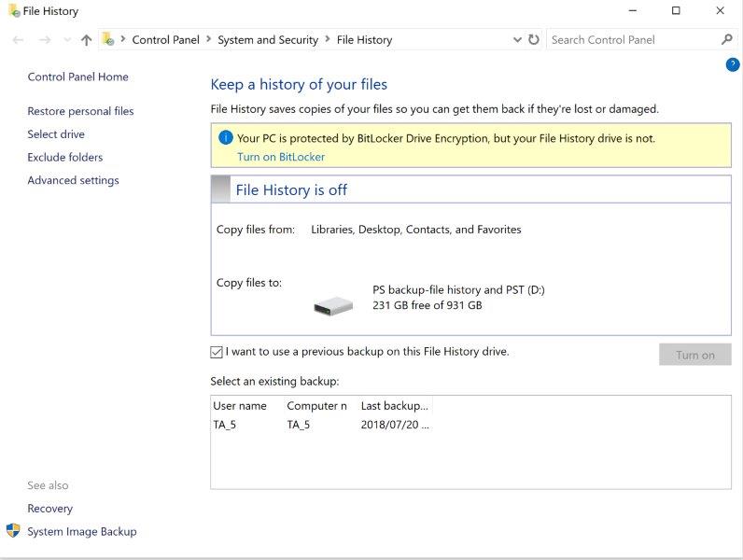Open Advanced settings in sidebar
The image size is (743, 560).
73,180
